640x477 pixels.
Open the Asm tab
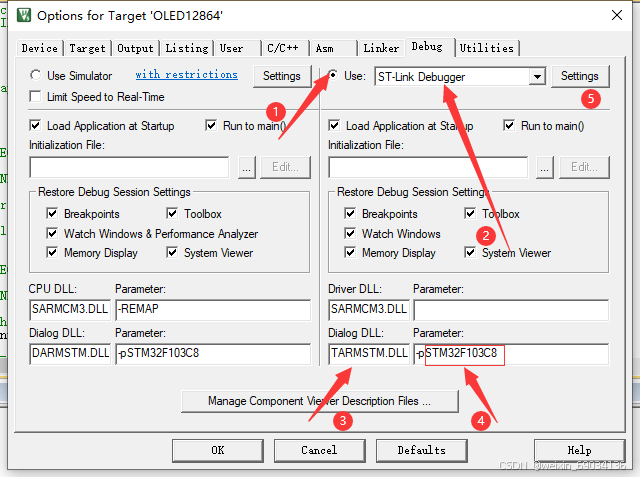tap(333, 48)
